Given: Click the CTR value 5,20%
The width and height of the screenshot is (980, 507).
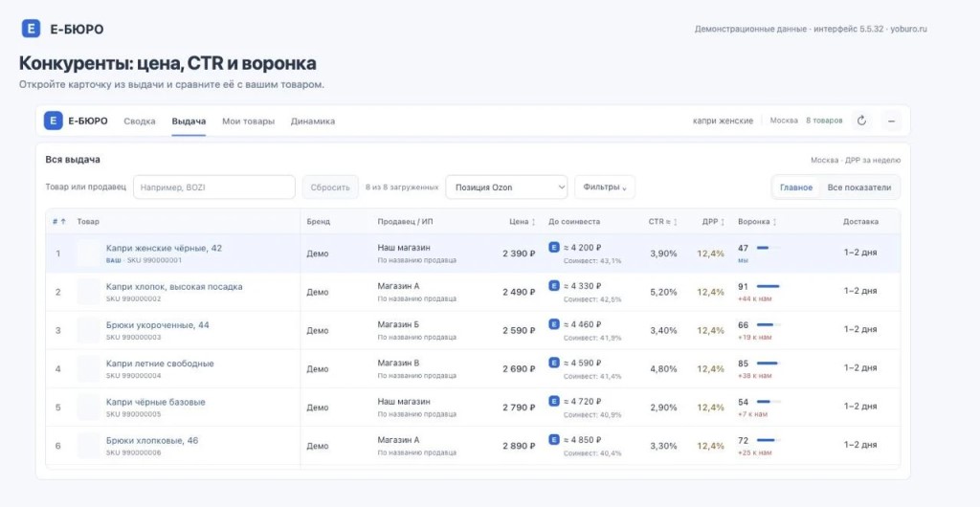Looking at the screenshot, I should click(x=663, y=292).
